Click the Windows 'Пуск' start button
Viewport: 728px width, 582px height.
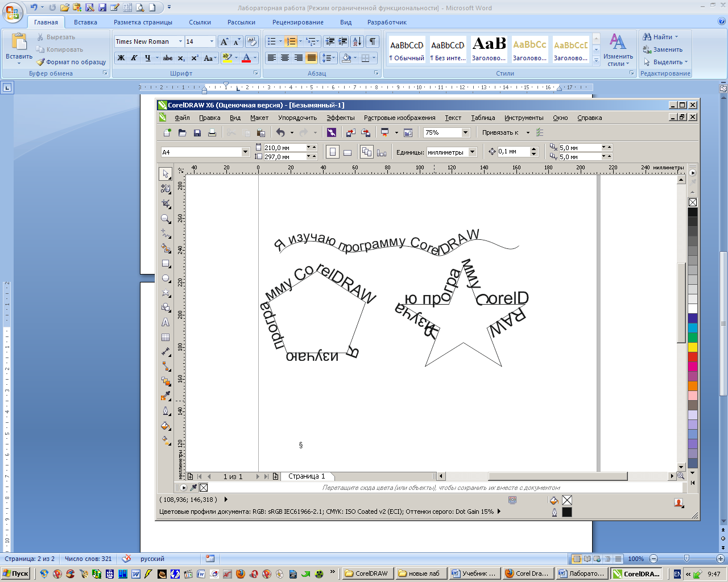pyautogui.click(x=16, y=573)
